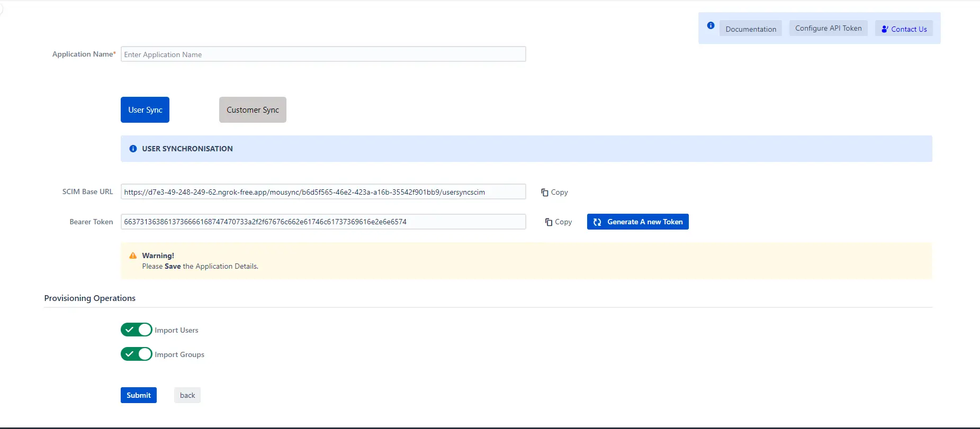
Task: Focus the Application Name input field
Action: [x=323, y=54]
